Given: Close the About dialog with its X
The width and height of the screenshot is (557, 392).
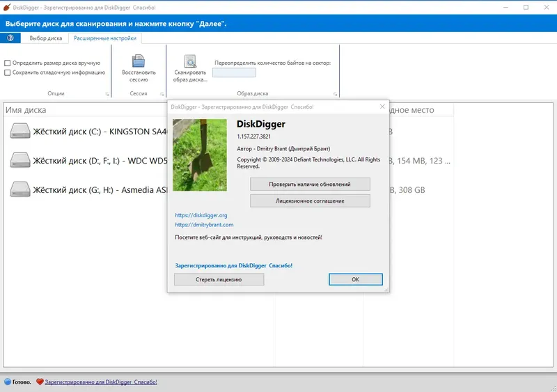Looking at the screenshot, I should 382,107.
